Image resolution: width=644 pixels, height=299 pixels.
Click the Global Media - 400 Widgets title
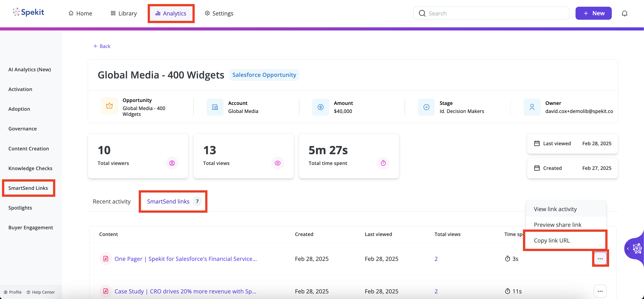click(161, 75)
